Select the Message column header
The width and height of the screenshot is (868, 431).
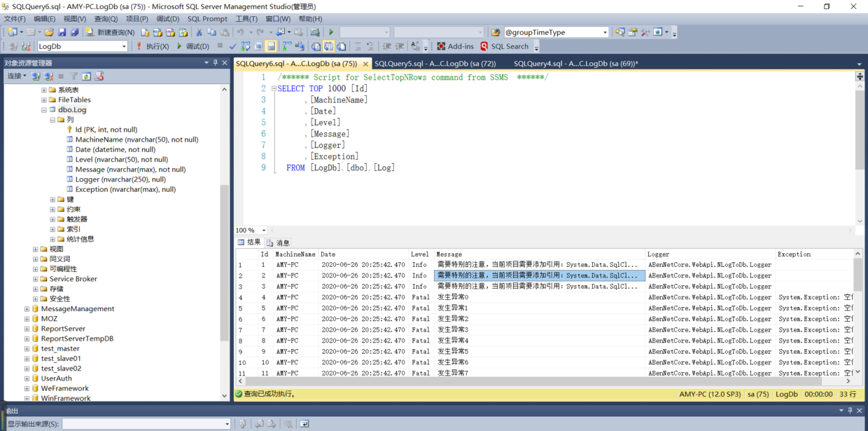coord(538,254)
